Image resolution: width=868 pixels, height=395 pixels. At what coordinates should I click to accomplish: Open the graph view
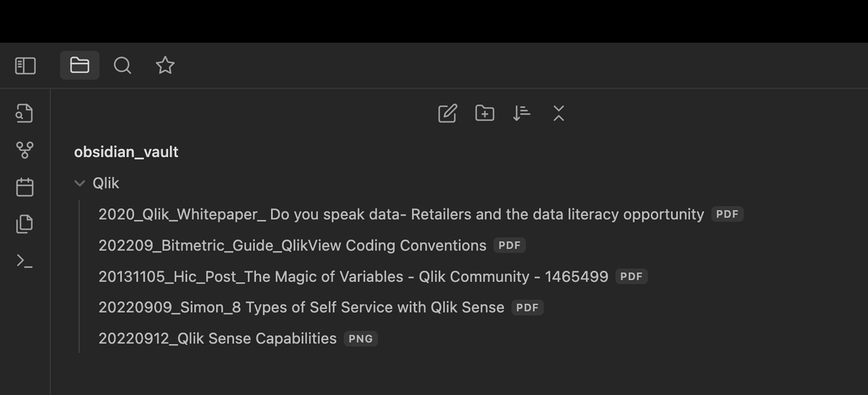tap(25, 150)
